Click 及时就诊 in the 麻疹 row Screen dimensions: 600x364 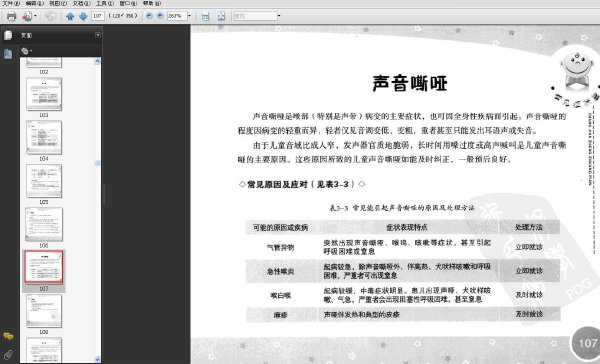pyautogui.click(x=529, y=314)
